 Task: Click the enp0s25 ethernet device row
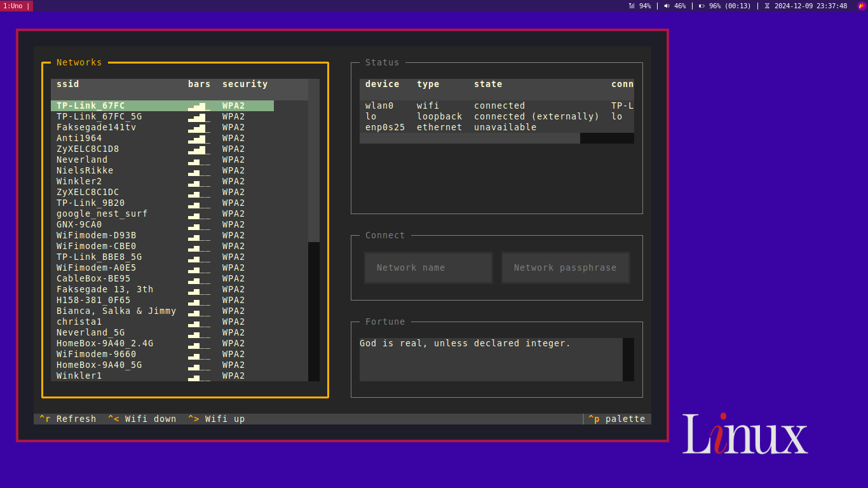point(497,127)
